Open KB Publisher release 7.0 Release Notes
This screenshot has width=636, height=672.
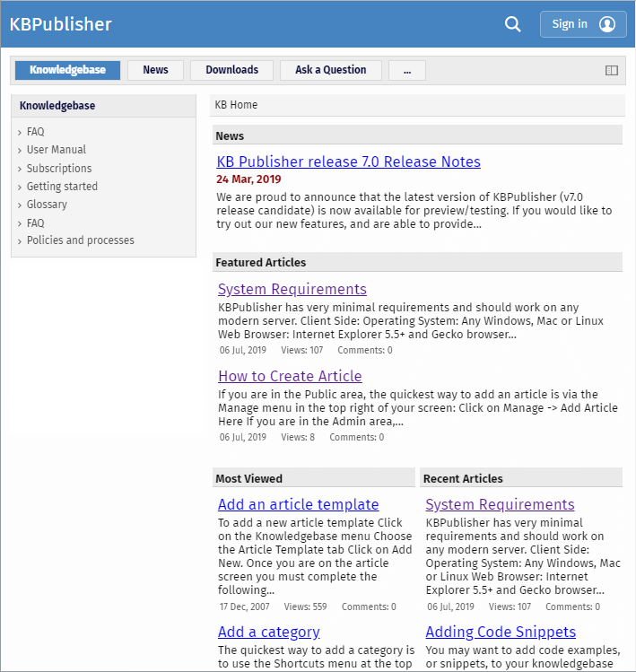348,161
